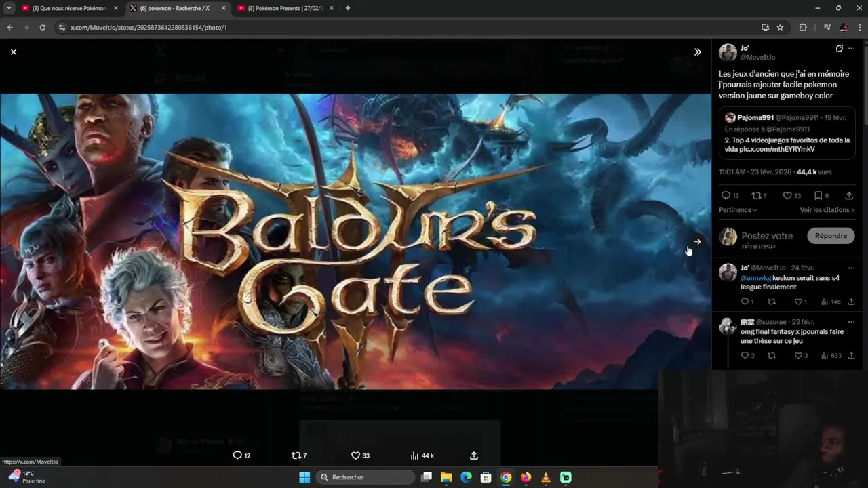Viewport: 868px width, 488px height.
Task: Open site information icon in address bar
Action: click(x=61, y=27)
